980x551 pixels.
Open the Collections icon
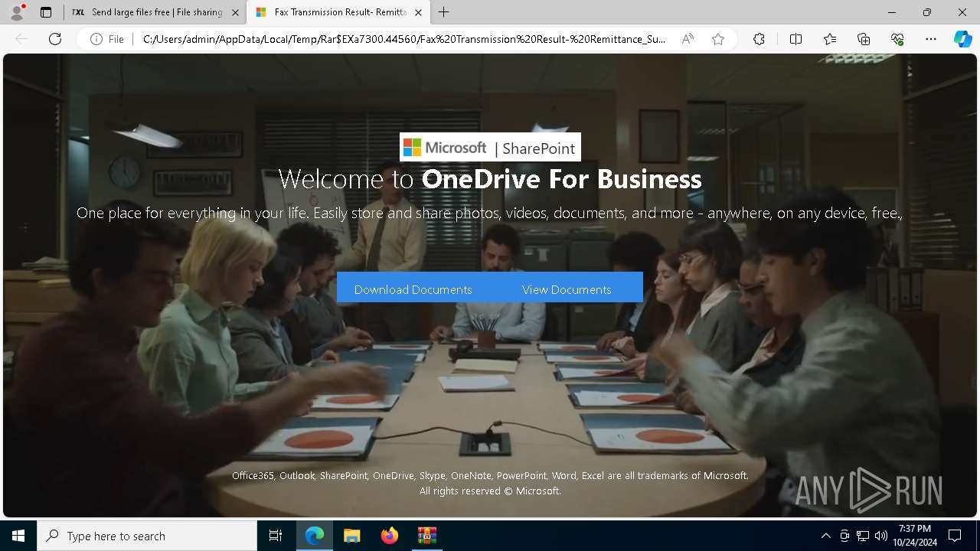point(864,39)
